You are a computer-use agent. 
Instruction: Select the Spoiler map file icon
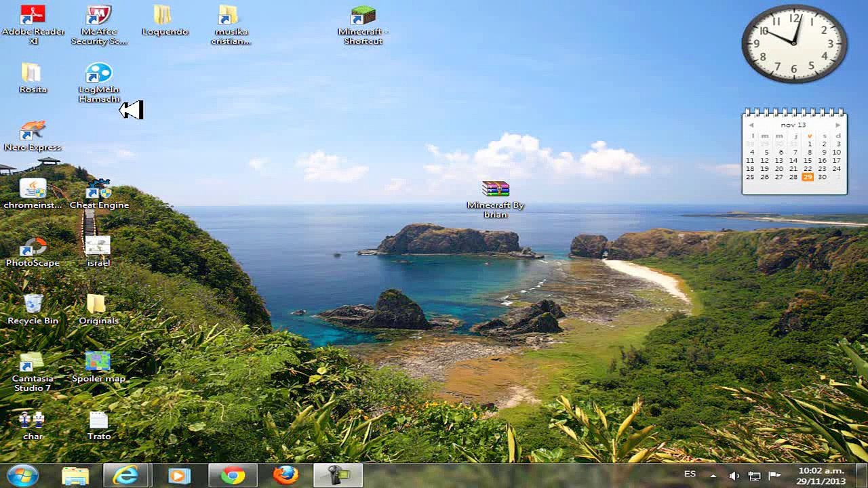click(x=98, y=367)
